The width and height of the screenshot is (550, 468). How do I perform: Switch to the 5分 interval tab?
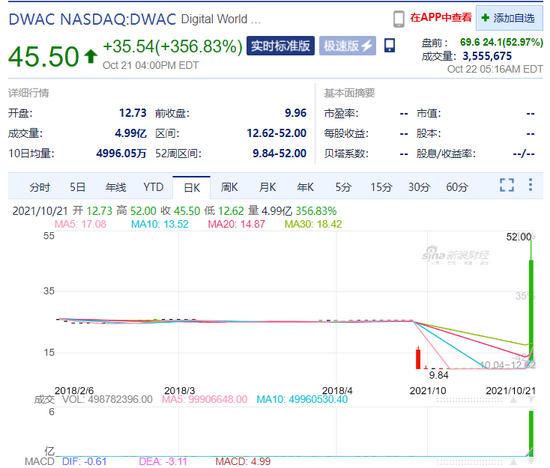click(x=343, y=187)
